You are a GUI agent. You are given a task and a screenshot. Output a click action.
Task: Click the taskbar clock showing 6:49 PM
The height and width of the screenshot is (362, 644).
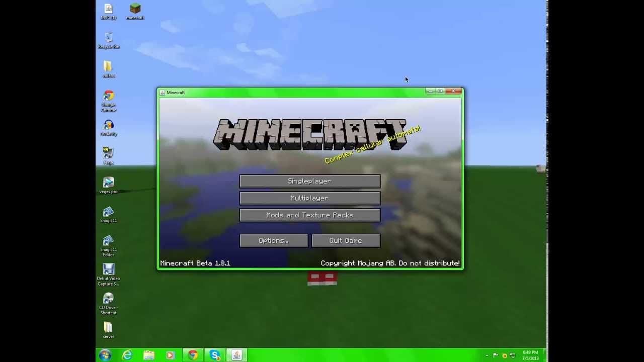530,355
